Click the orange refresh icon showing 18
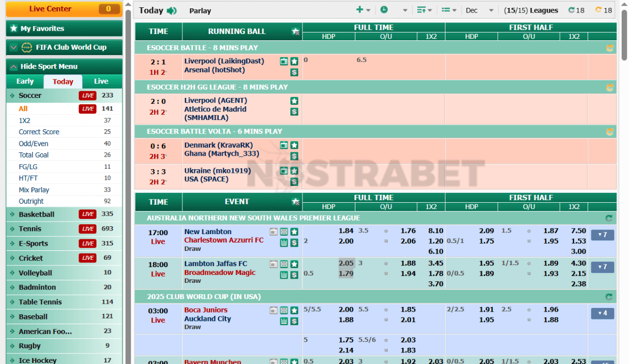This screenshot has height=364, width=629. pyautogui.click(x=599, y=10)
